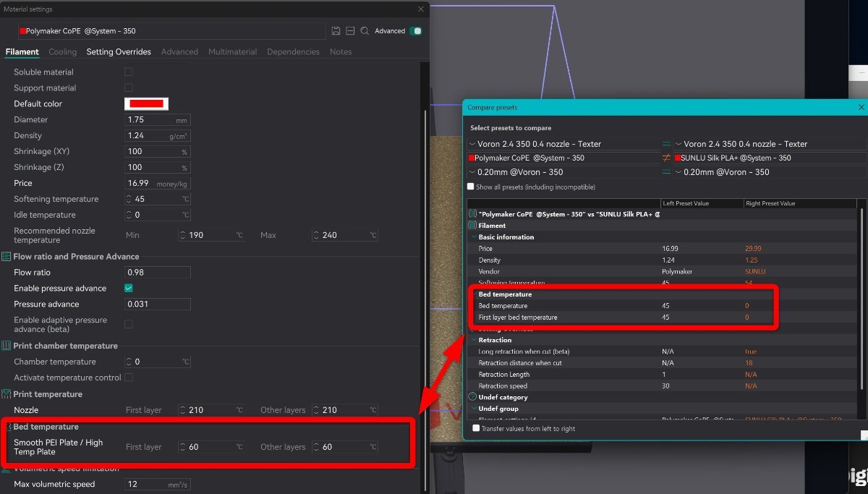Click the Left Preset Value column header
This screenshot has height=494, width=868.
coord(702,203)
